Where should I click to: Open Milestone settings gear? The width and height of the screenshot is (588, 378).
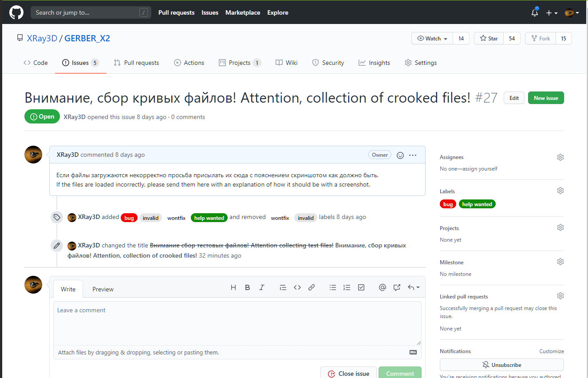point(560,262)
